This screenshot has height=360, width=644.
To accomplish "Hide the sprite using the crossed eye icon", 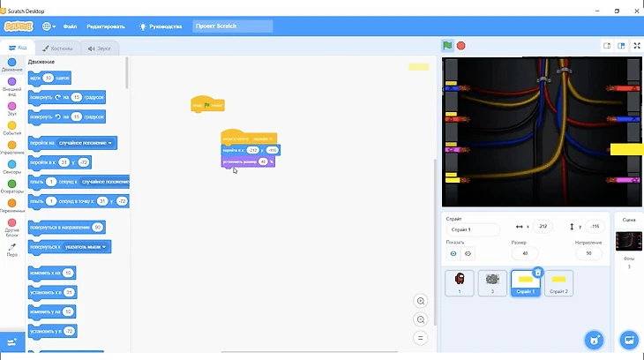I will point(468,253).
